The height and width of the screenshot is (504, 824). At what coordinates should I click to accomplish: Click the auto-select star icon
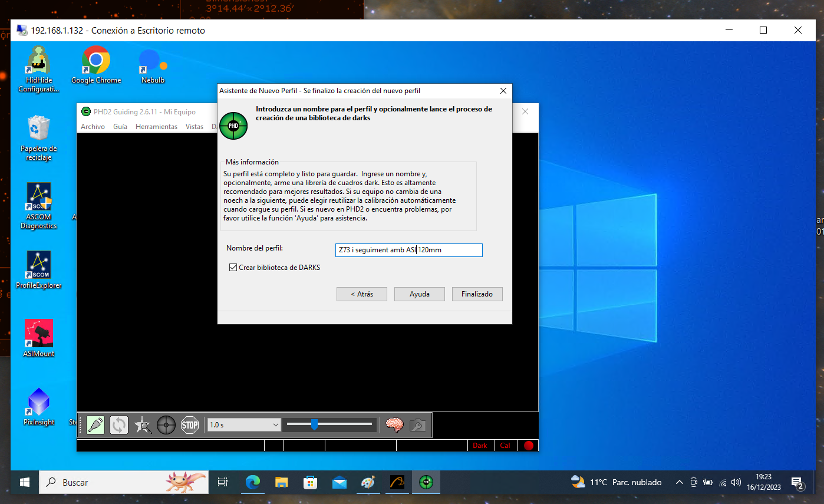143,424
